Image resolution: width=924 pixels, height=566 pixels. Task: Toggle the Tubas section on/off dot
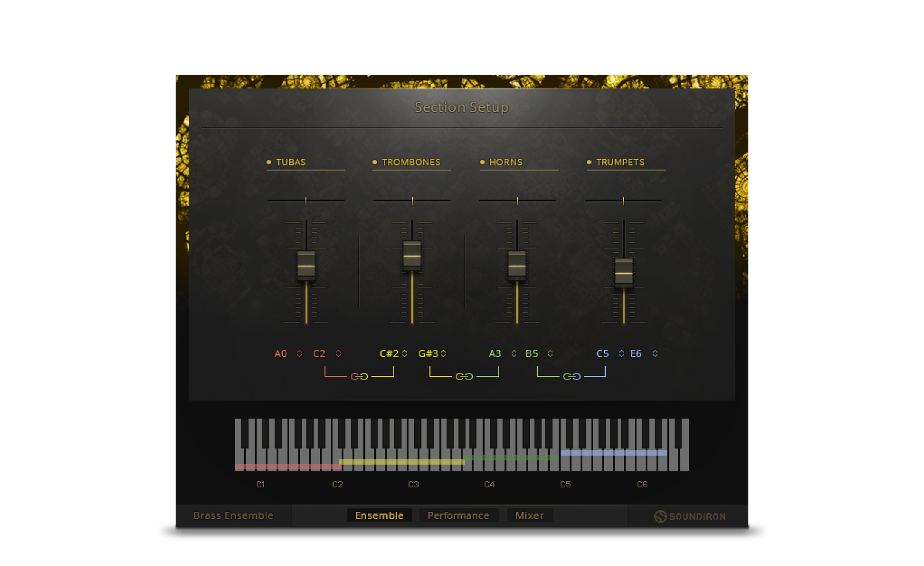pyautogui.click(x=269, y=163)
